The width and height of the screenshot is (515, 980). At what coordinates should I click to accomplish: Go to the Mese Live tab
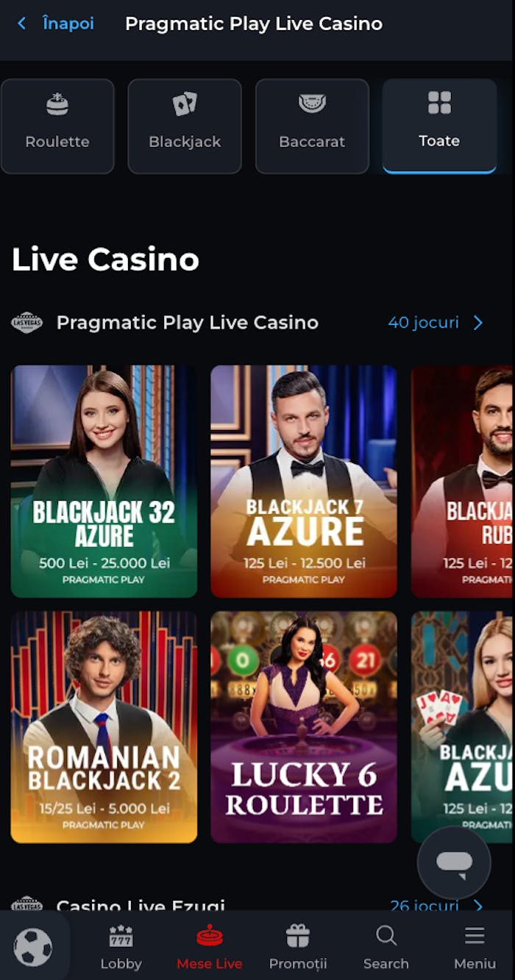click(x=210, y=948)
